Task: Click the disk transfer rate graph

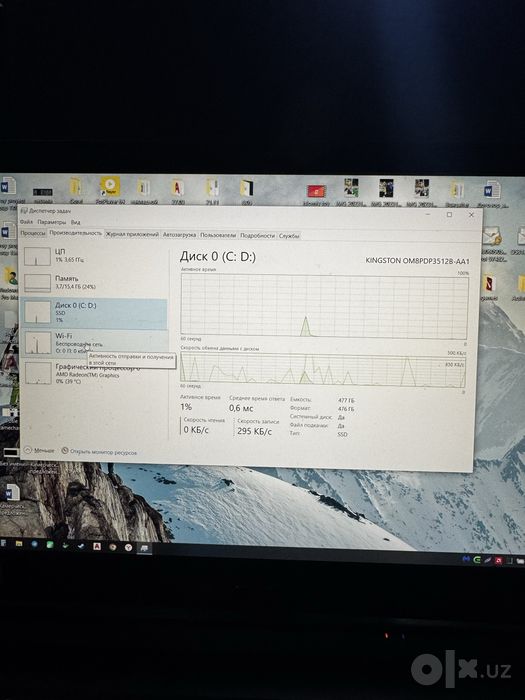Action: [323, 370]
